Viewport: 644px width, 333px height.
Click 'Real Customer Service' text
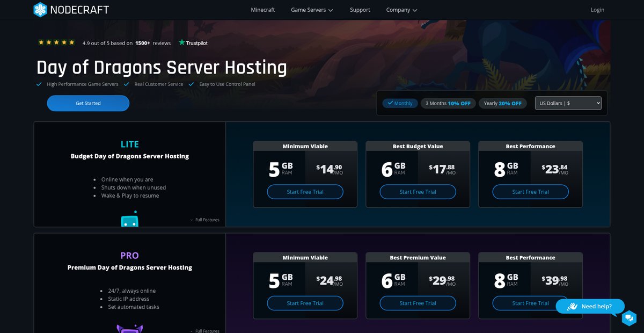159,84
